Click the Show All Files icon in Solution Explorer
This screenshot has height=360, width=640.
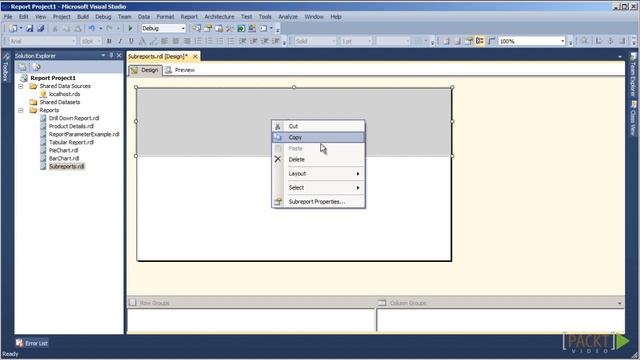pos(36,67)
